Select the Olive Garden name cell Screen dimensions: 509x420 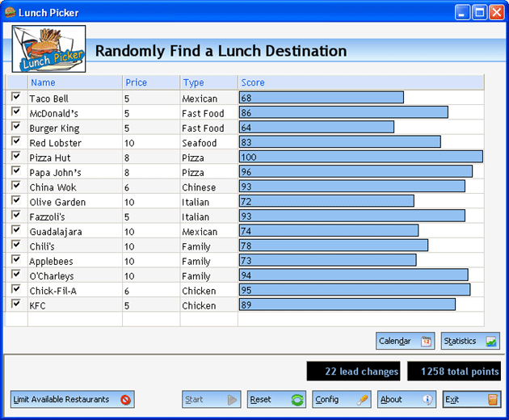75,202
